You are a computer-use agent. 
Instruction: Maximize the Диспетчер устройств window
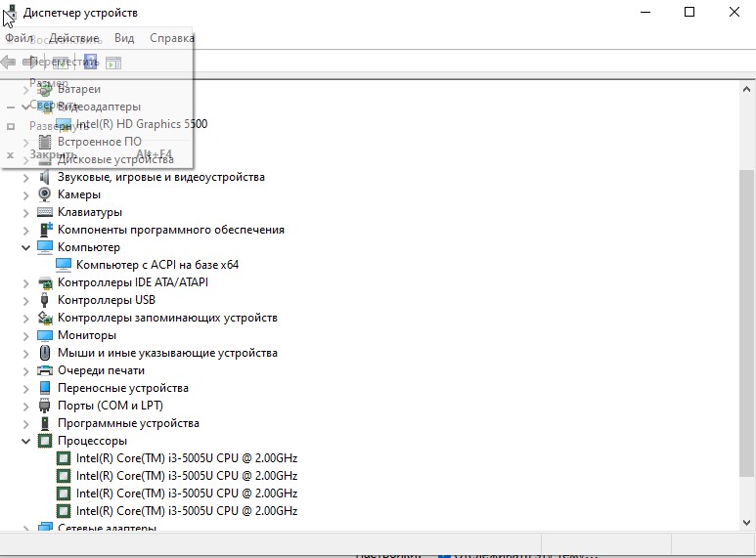tap(689, 12)
